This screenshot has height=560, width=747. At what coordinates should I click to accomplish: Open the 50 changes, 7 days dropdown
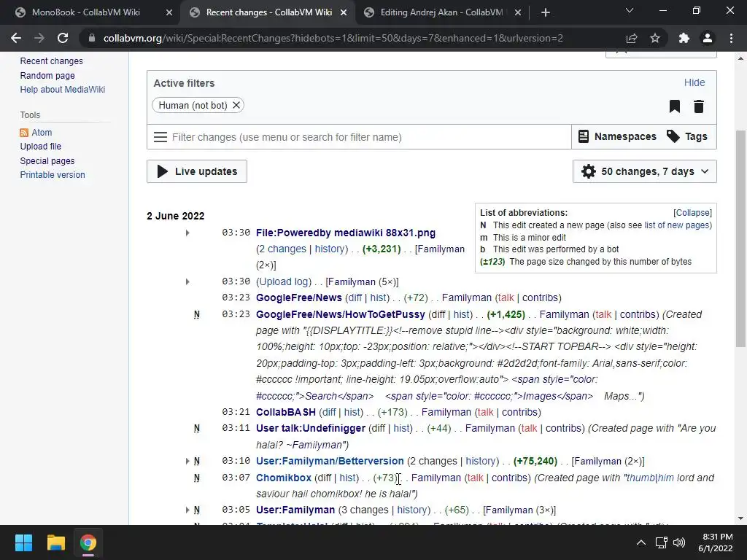click(645, 171)
